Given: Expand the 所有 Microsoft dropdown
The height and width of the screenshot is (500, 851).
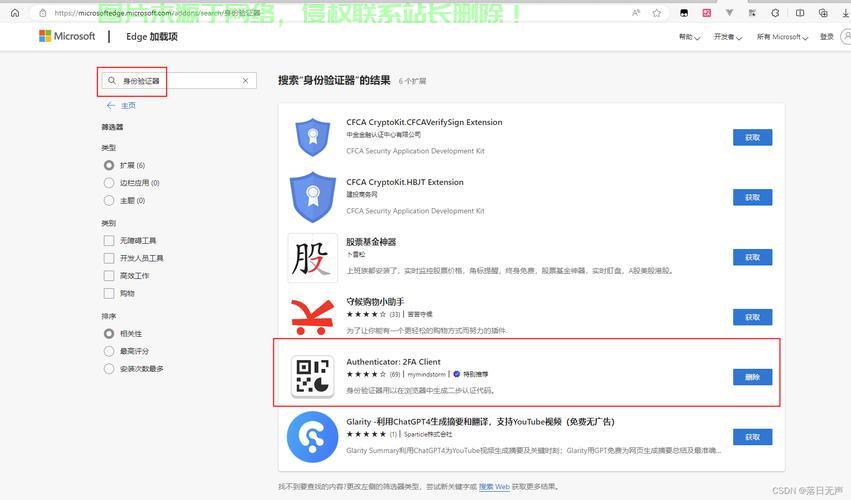Looking at the screenshot, I should [782, 37].
